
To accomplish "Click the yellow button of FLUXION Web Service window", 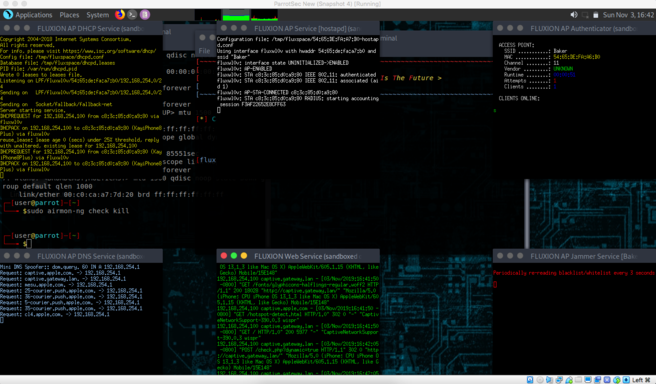I will click(244, 256).
